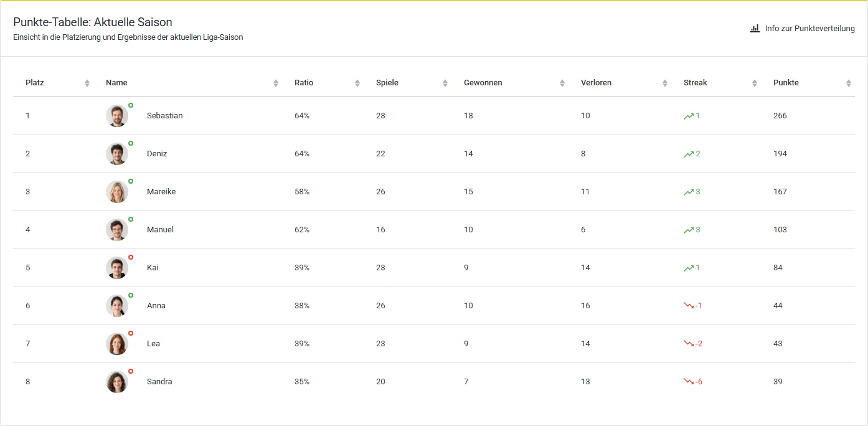The width and height of the screenshot is (868, 426).
Task: Sort table by Name column arrows
Action: [276, 83]
